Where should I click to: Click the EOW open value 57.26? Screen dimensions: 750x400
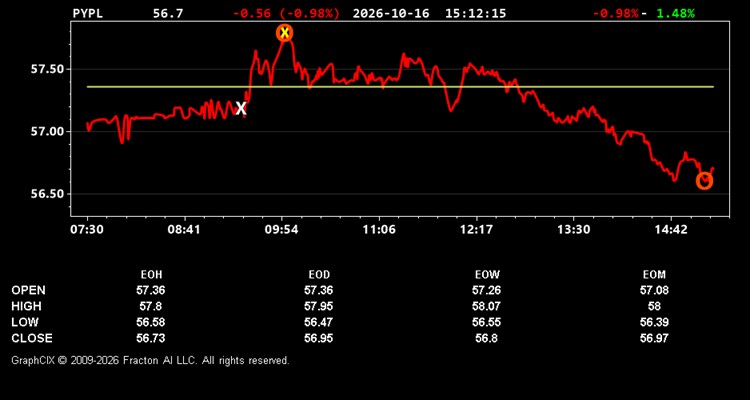click(x=486, y=290)
